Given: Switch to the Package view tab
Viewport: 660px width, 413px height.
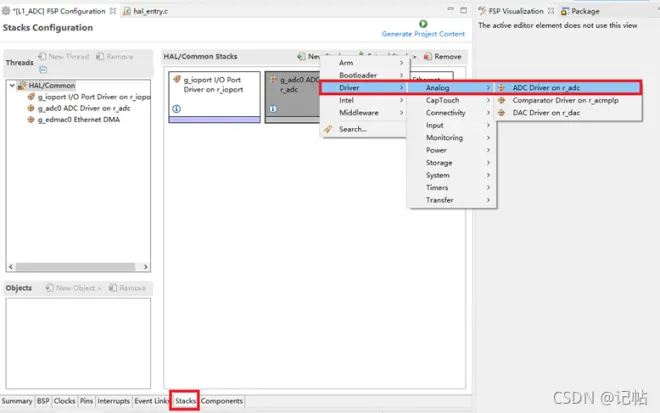Looking at the screenshot, I should click(580, 11).
